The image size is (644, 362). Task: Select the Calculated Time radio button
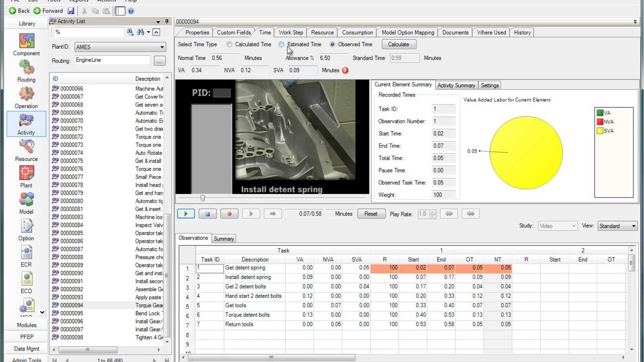pyautogui.click(x=229, y=44)
